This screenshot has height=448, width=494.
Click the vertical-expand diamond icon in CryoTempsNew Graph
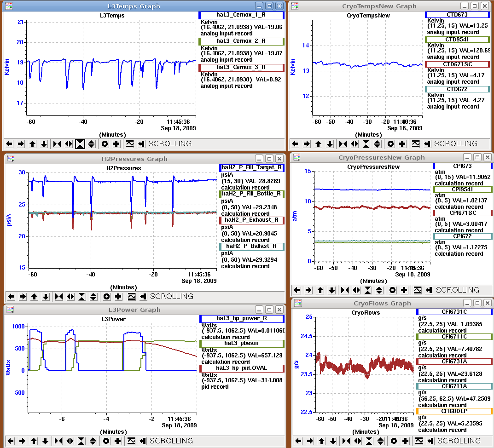(378, 144)
